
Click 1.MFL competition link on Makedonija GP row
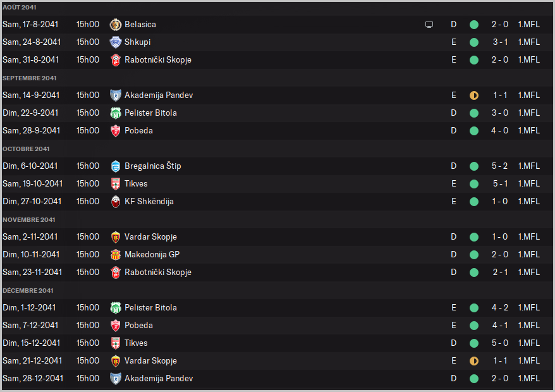(528, 255)
